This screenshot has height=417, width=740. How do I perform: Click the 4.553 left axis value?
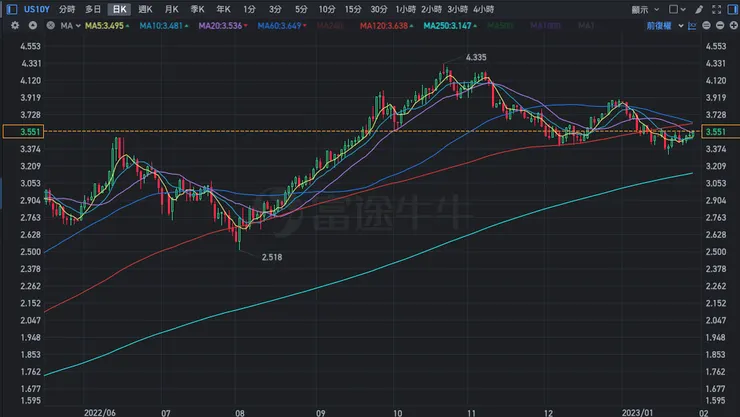[x=30, y=46]
